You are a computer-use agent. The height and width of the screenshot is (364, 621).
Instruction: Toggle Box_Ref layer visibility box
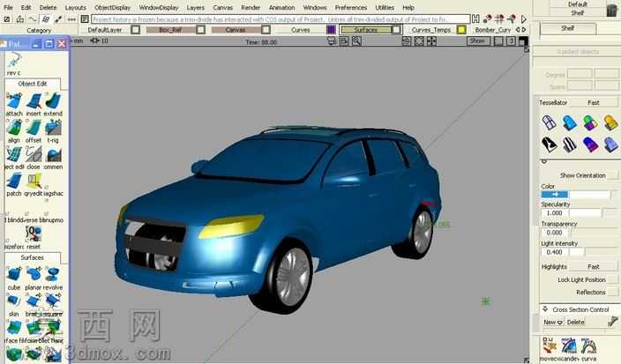pyautogui.click(x=201, y=30)
